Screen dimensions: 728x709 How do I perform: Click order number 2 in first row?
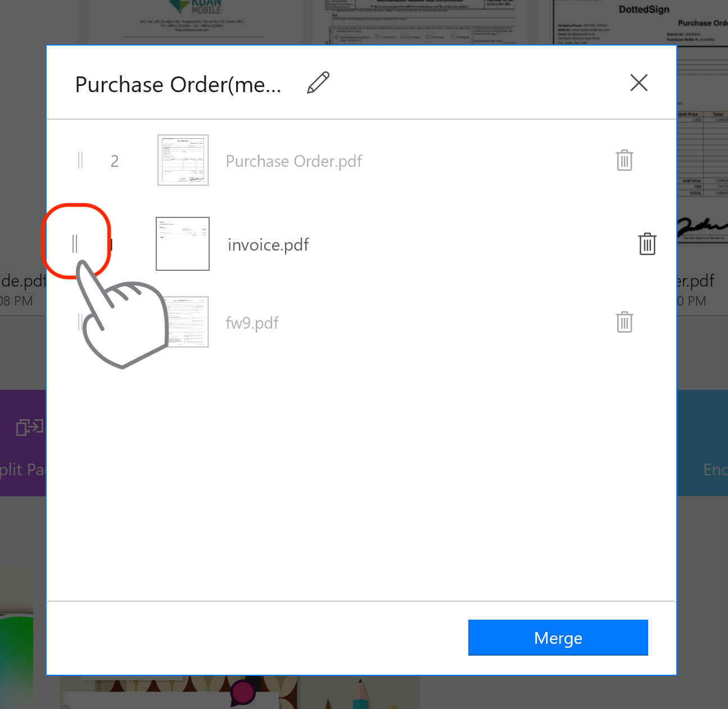115,161
